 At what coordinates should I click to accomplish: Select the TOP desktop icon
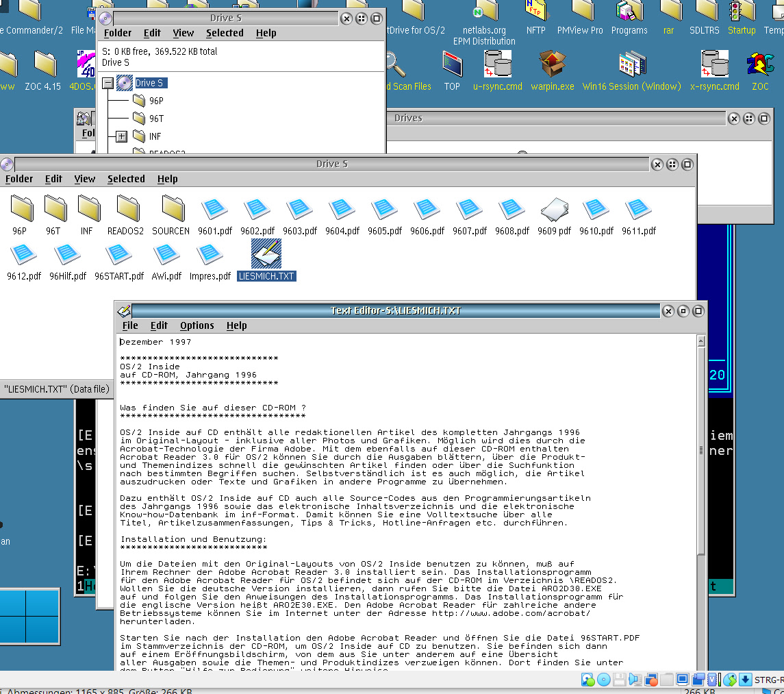point(452,64)
